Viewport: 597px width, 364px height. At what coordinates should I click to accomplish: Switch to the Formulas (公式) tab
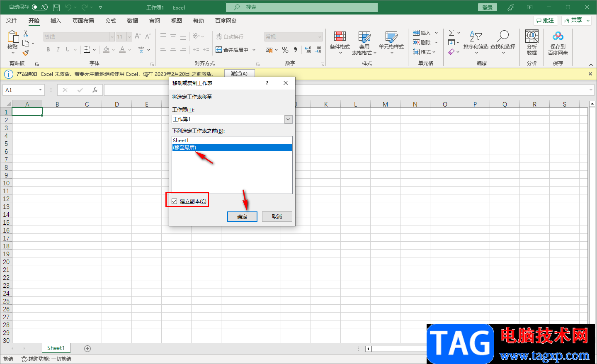point(110,21)
